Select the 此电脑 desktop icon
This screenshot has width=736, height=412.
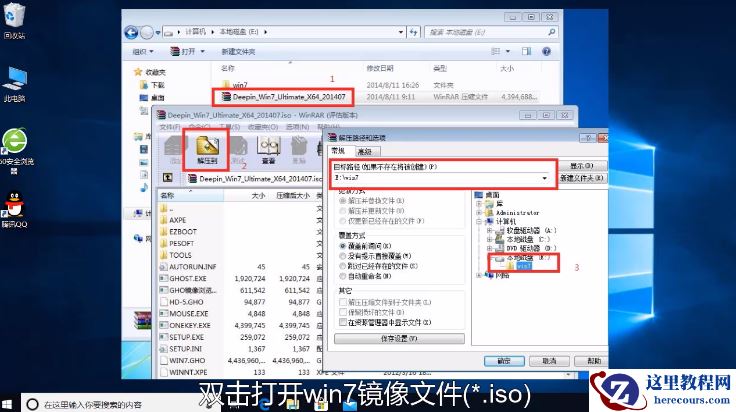click(x=14, y=84)
